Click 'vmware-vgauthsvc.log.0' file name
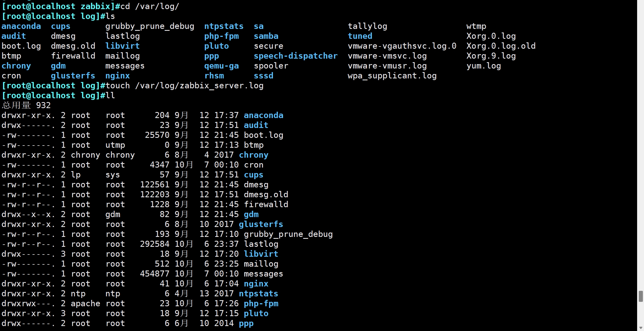644x331 pixels. click(402, 46)
